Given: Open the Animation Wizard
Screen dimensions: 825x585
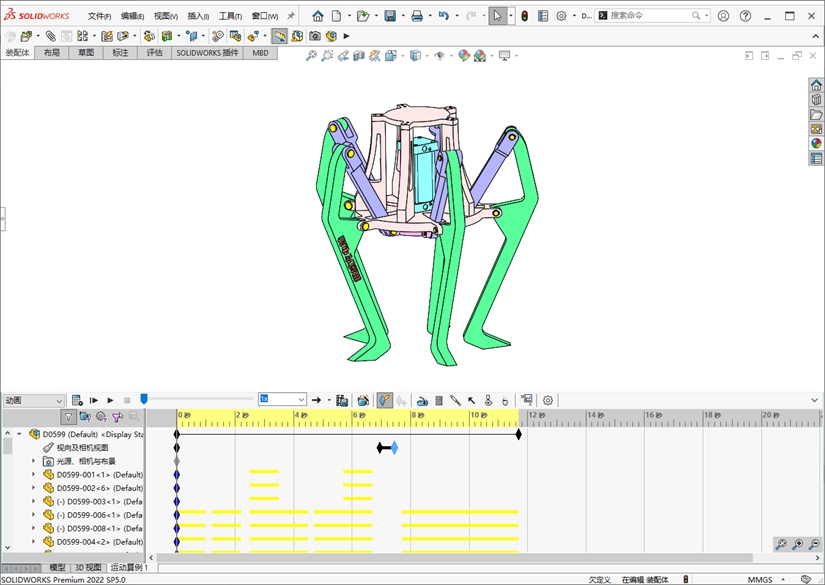Looking at the screenshot, I should [363, 400].
